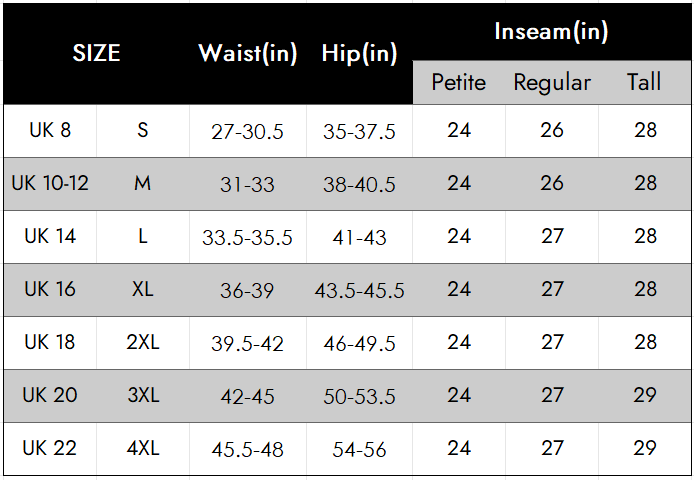Select the Waist(in) header cell

pos(248,53)
